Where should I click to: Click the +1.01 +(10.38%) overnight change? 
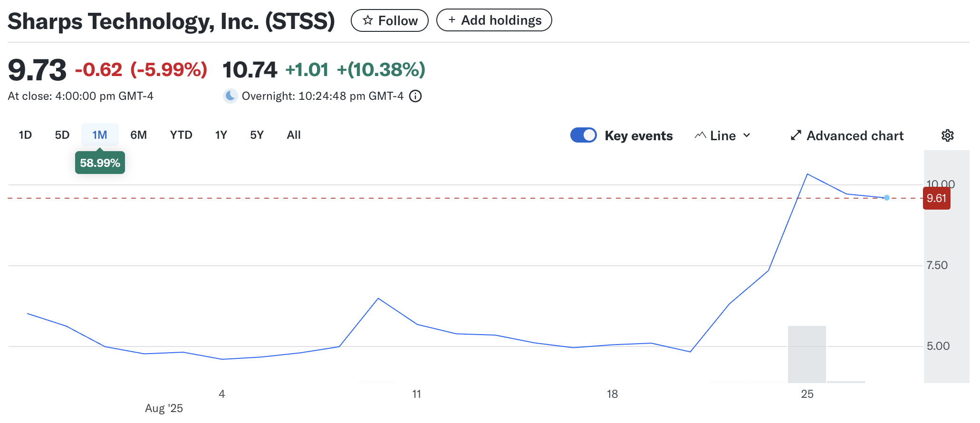pyautogui.click(x=355, y=70)
